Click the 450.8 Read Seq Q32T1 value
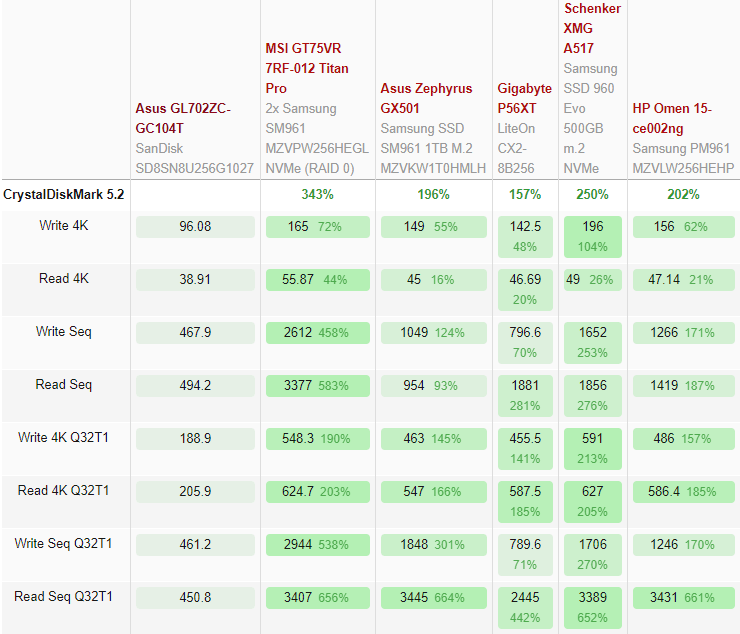 (195, 597)
